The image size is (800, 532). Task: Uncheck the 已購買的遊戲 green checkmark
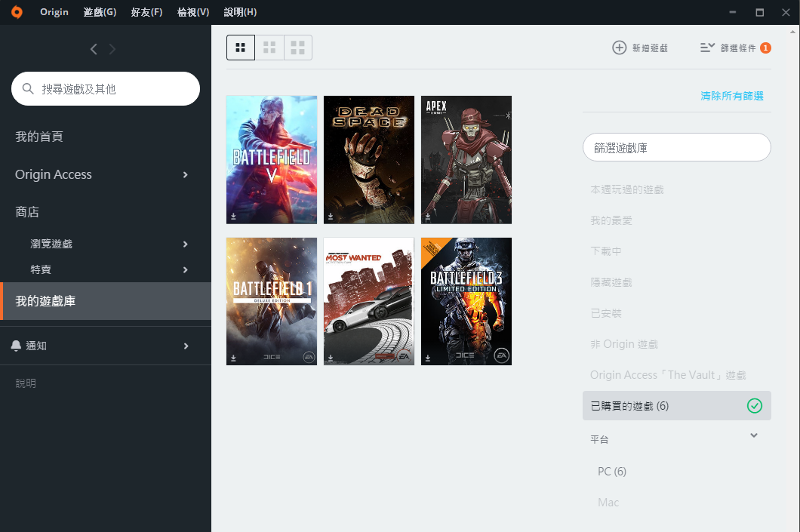pyautogui.click(x=755, y=405)
